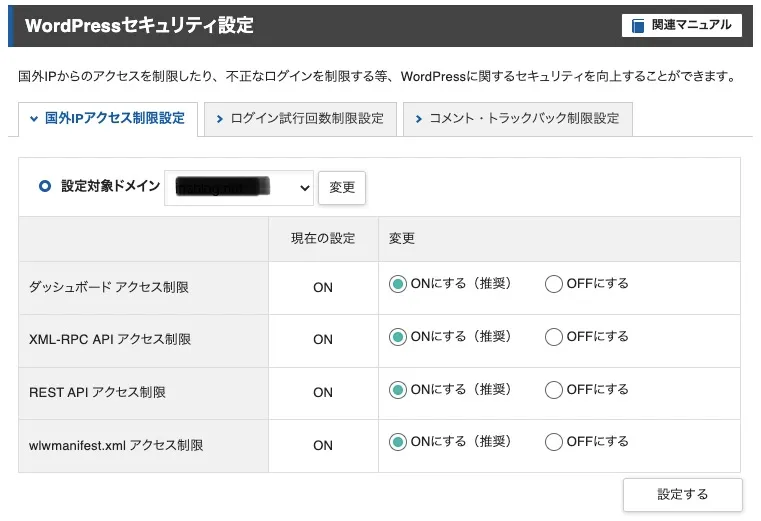Switch to コメント・トラックバック制限設定 tab
The image size is (761, 521).
point(518,118)
